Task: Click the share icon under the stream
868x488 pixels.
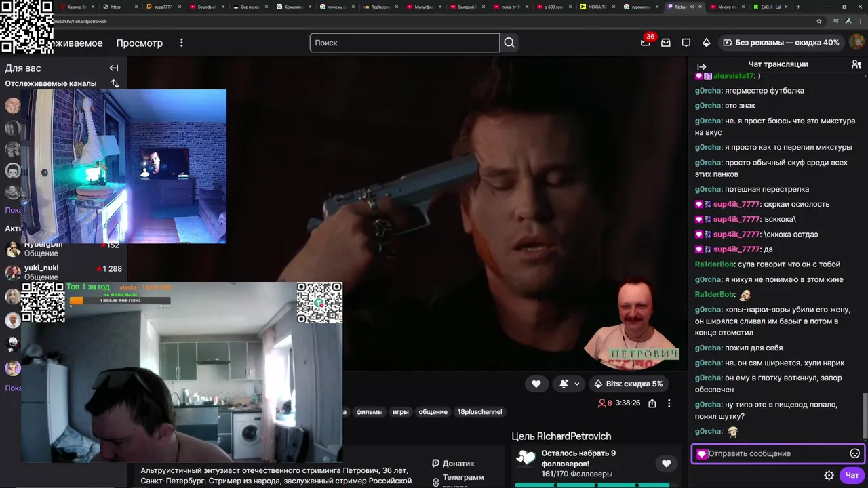Action: [x=652, y=403]
